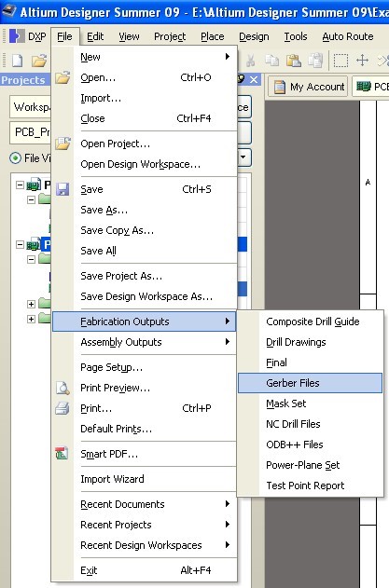Choose NC Drill Files
389x588 pixels.
pyautogui.click(x=310, y=424)
